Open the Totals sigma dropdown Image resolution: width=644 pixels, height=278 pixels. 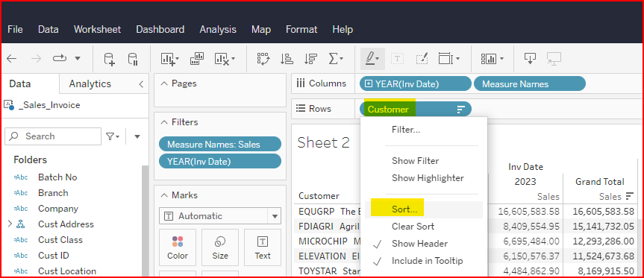(336, 59)
